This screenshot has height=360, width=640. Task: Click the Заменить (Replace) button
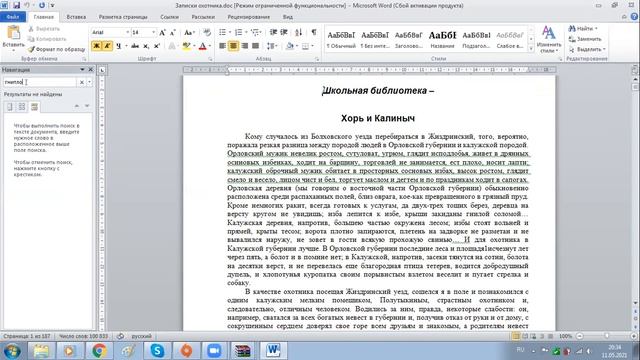(x=585, y=39)
